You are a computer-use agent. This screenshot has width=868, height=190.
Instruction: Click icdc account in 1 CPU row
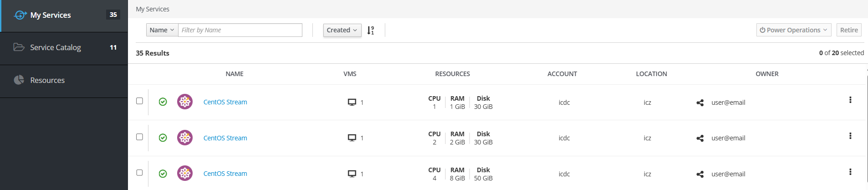tap(564, 103)
